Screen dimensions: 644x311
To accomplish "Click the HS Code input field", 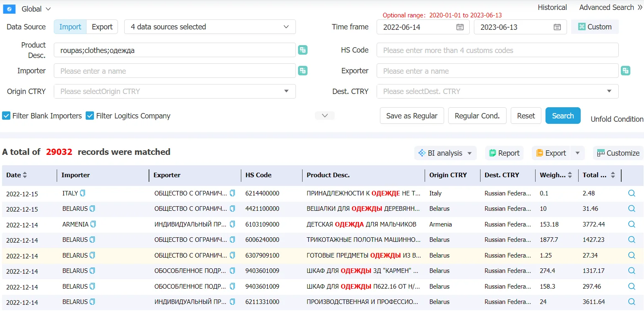I will (x=497, y=50).
